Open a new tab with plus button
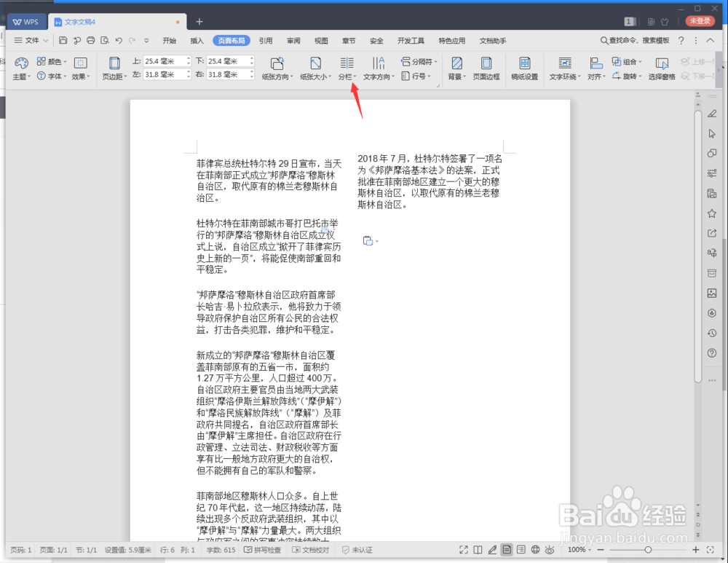This screenshot has height=563, width=728. click(x=199, y=21)
